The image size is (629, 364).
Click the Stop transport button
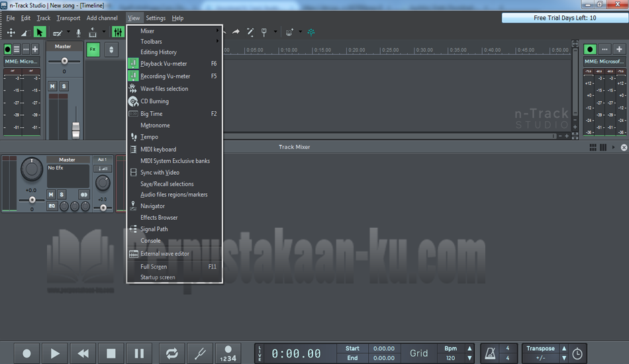tap(111, 353)
